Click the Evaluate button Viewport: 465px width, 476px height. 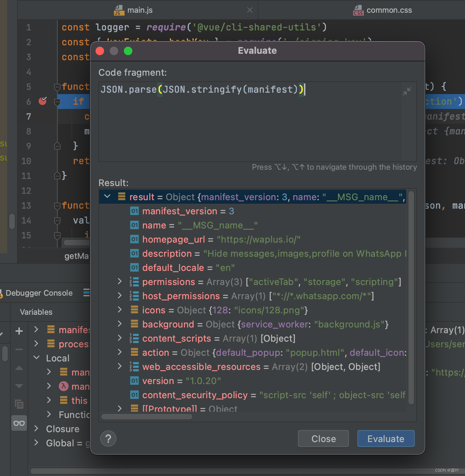click(x=386, y=439)
